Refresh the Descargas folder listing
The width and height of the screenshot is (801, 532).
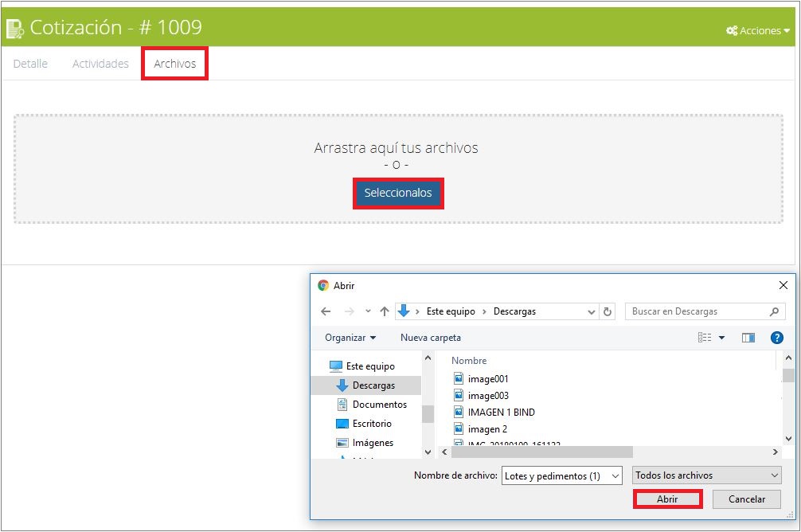tap(608, 311)
